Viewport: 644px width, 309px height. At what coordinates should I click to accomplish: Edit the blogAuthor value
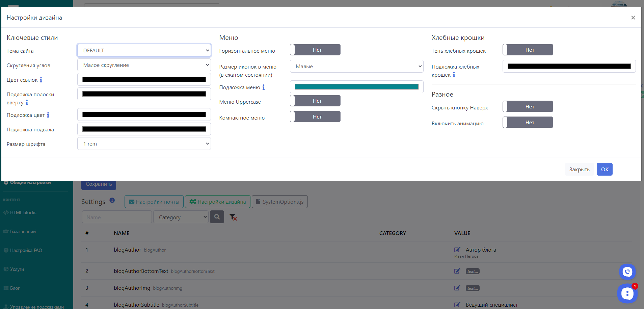457,250
